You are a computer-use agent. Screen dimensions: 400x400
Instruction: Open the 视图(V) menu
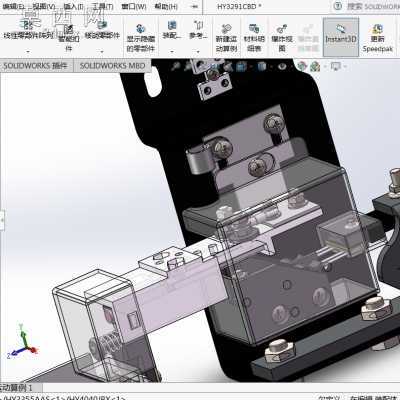(44, 6)
